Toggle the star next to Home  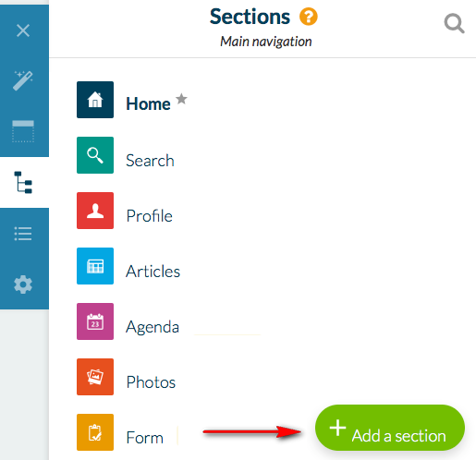click(x=181, y=99)
